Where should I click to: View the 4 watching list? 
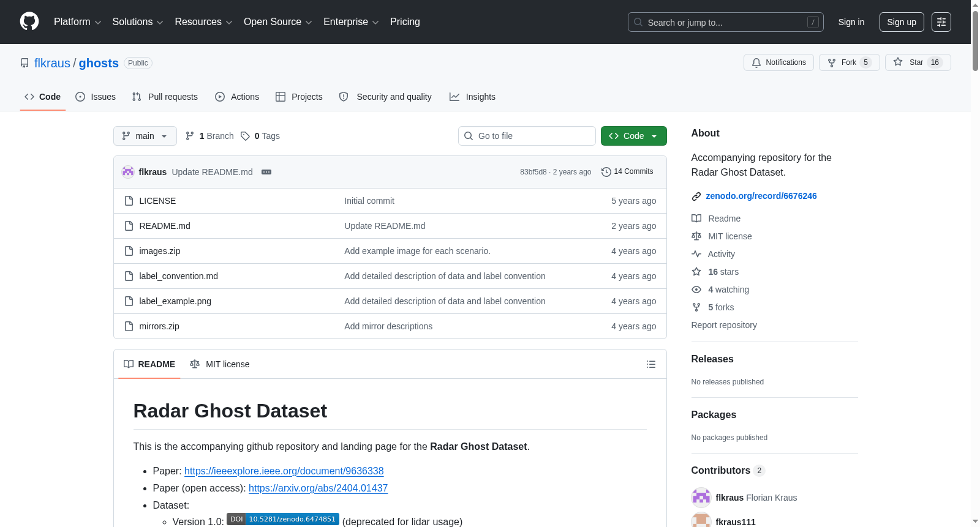coord(720,290)
